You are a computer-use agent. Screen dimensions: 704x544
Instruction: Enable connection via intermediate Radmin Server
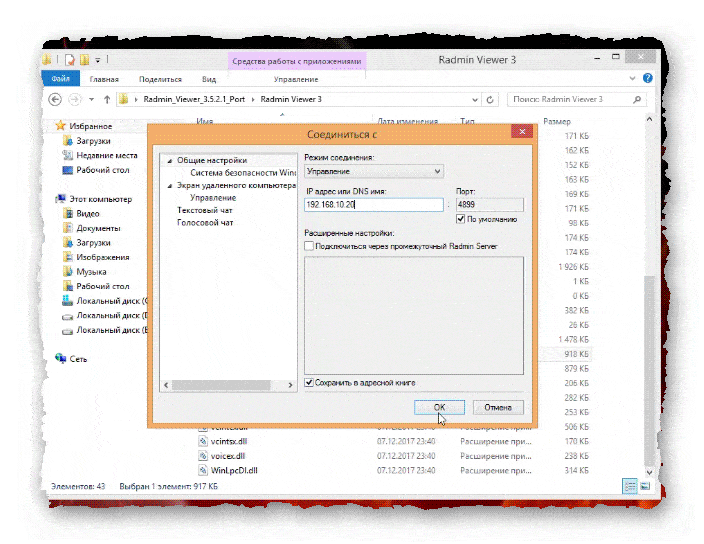point(309,246)
